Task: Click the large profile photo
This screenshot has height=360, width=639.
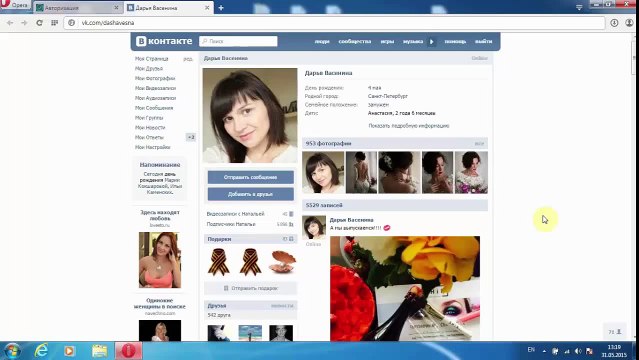Action: pyautogui.click(x=250, y=115)
